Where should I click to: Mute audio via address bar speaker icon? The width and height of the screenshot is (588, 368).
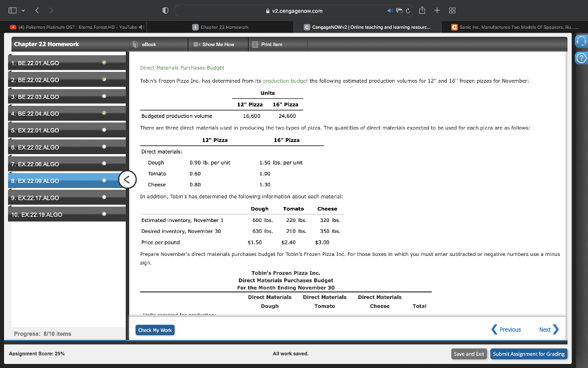[390, 10]
